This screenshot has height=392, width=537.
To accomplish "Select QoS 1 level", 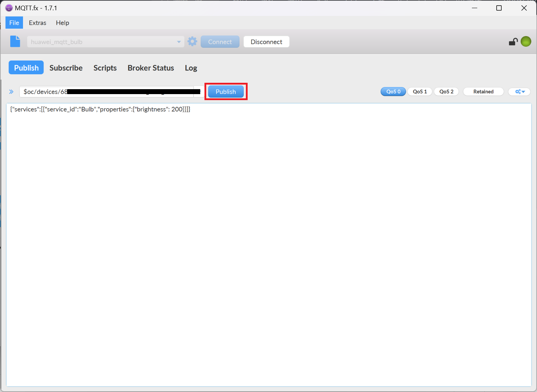I will (x=420, y=92).
